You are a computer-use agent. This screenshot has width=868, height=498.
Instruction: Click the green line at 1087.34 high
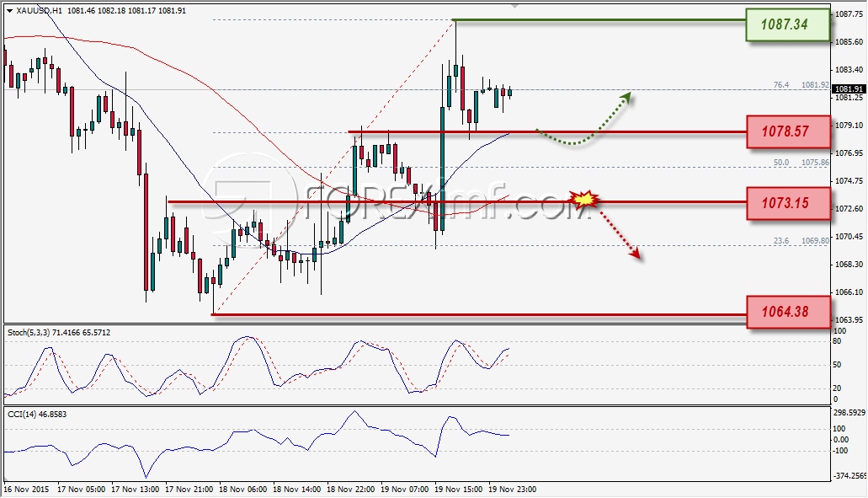click(599, 20)
